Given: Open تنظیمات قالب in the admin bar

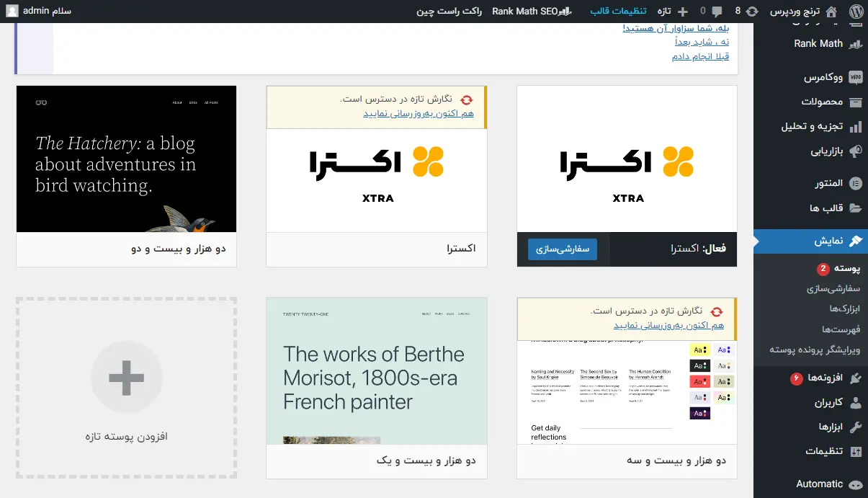Looking at the screenshot, I should pos(619,12).
